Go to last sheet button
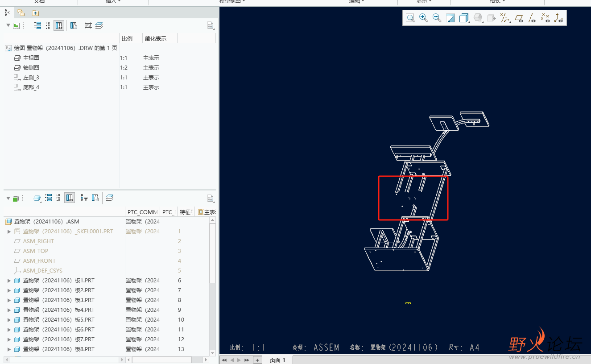The width and height of the screenshot is (591, 364). point(247,360)
